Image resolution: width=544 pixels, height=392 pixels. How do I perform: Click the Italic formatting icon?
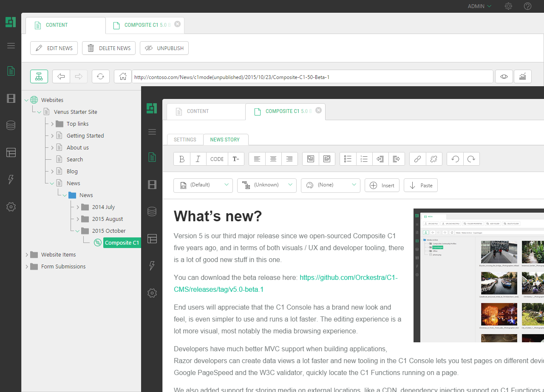pyautogui.click(x=198, y=159)
